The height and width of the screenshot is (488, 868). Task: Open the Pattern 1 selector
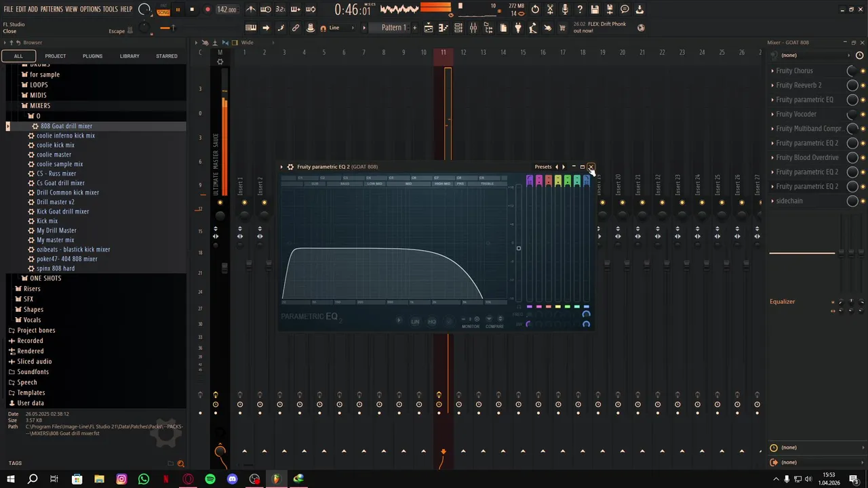pos(394,28)
